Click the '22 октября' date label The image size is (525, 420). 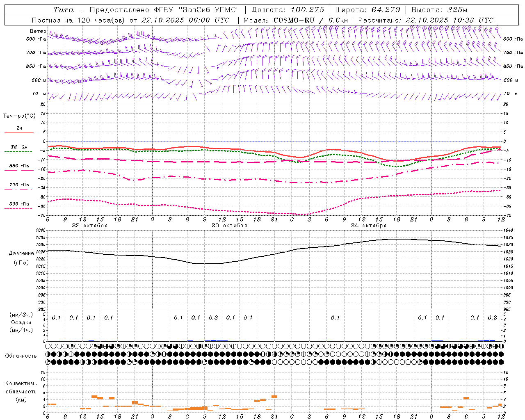(90, 226)
